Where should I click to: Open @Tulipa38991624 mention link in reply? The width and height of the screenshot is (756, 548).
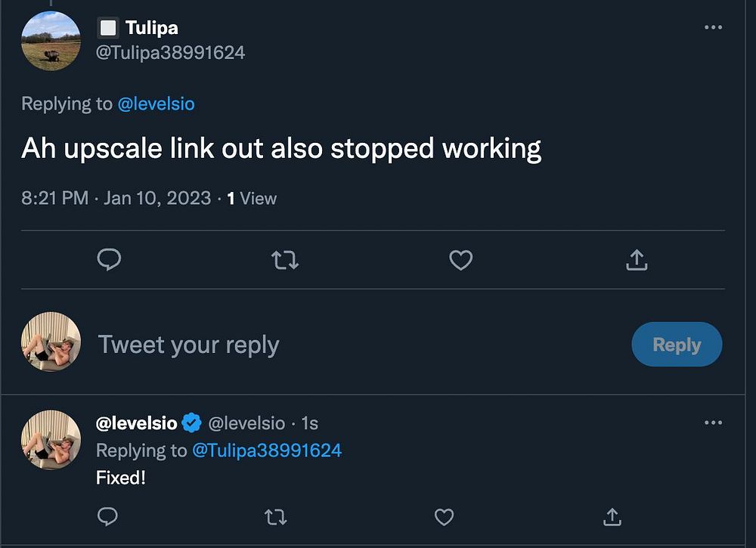click(x=267, y=450)
